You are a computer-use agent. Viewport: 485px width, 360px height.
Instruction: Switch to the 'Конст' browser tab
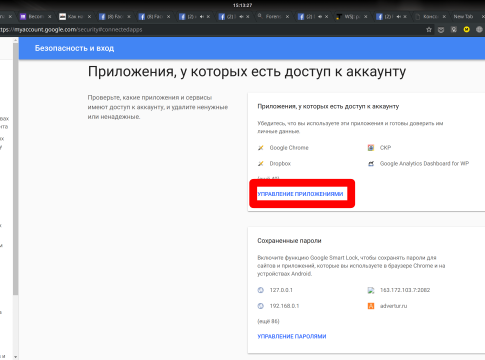431,16
